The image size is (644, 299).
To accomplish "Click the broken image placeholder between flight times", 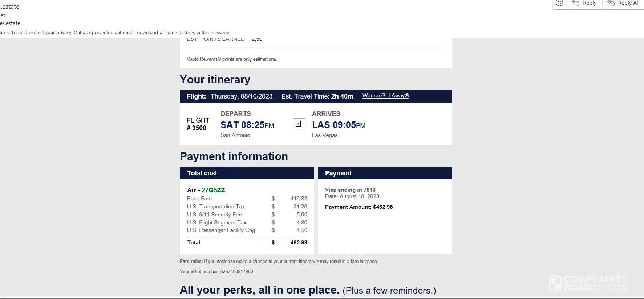I will (298, 124).
